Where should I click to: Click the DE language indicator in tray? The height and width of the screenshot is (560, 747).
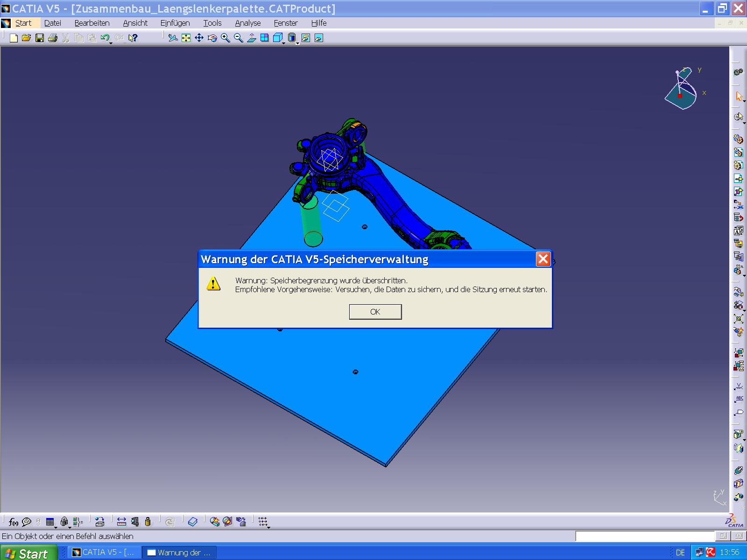(680, 553)
